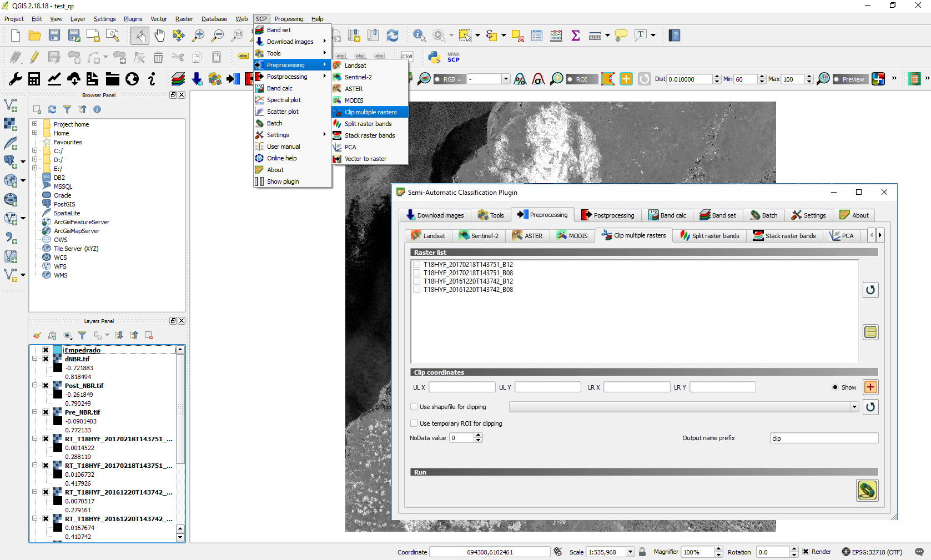Viewport: 931px width, 560px height.
Task: Refresh the raster list in SCP dialog
Action: click(x=870, y=290)
